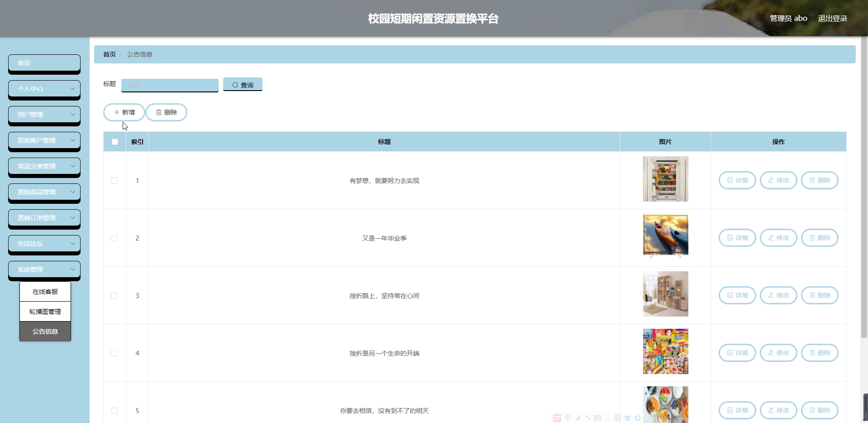The image size is (868, 423).
Task: Click 删除 trash icon for row 又是一年毕业季
Action: 812,238
